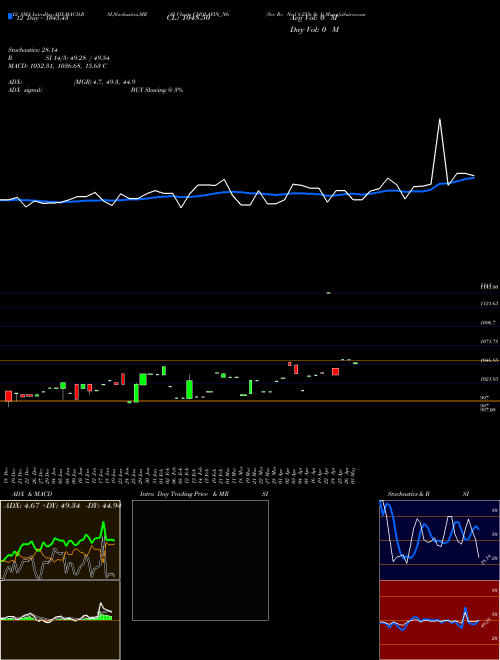
Task: Click the empty Intra Day Trading Price chart box
Action: point(200,560)
